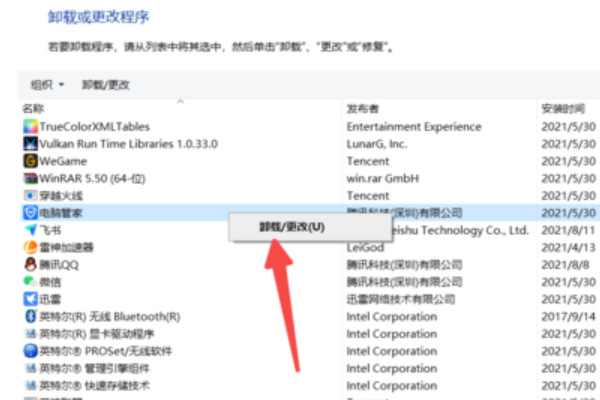Viewport: 600px width, 400px height.
Task: Select the 雷神加速器 program name
Action: (x=67, y=248)
